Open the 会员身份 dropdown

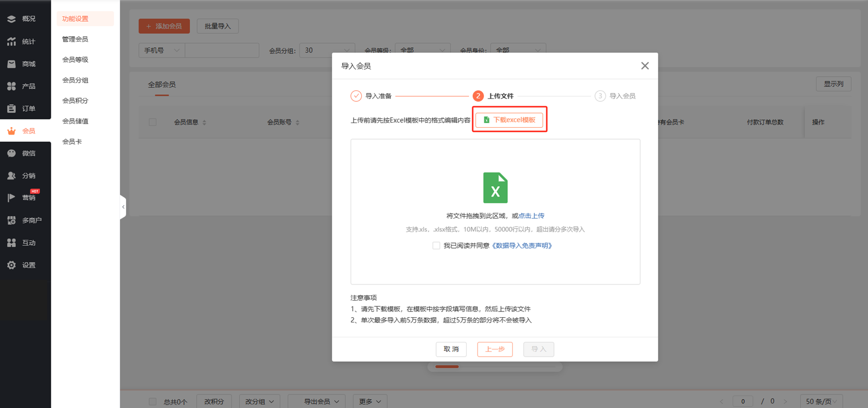518,50
